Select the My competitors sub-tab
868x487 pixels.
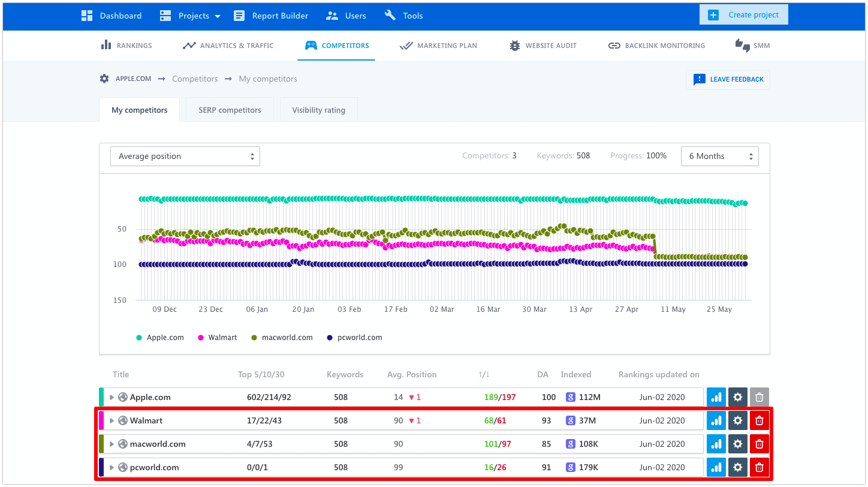[139, 110]
